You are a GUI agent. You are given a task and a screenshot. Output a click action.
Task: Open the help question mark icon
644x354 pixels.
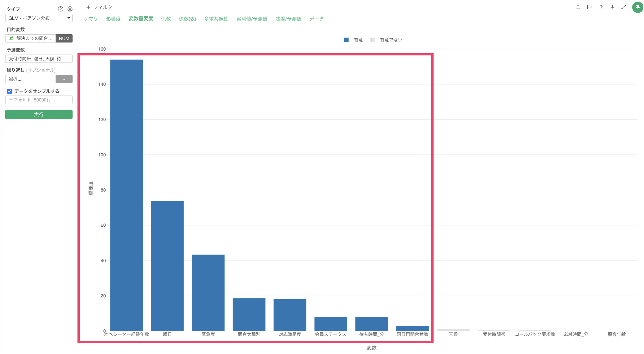tap(60, 9)
